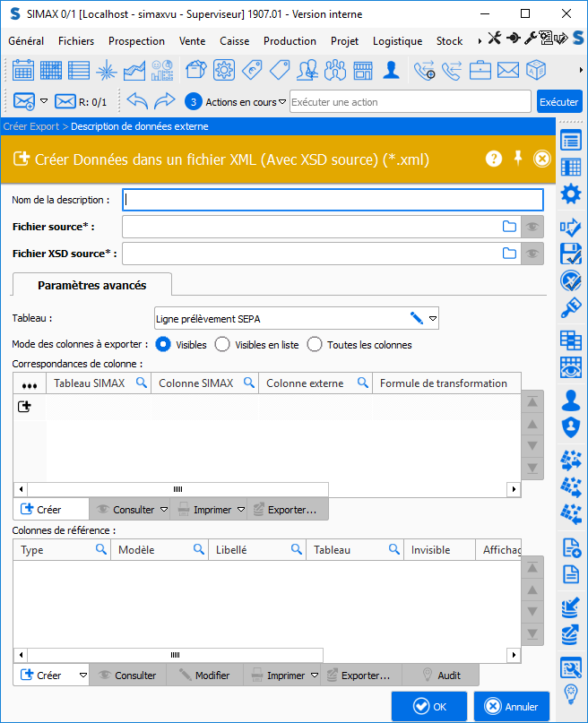Click the undo arrow icon
This screenshot has height=723, width=588.
(137, 101)
